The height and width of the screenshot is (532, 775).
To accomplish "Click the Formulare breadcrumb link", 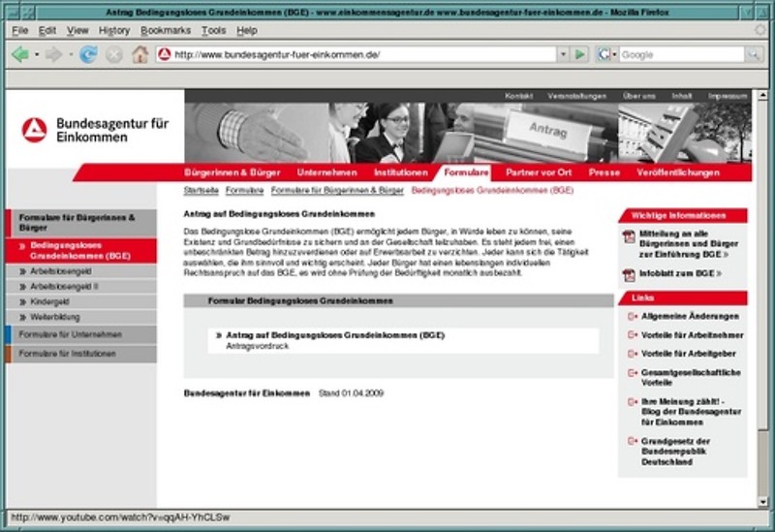I will tap(245, 190).
